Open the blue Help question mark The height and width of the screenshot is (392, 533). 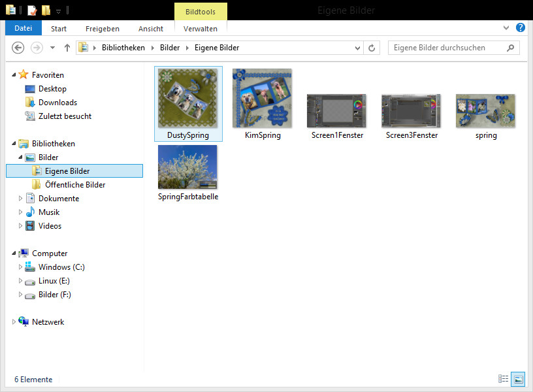coord(521,27)
